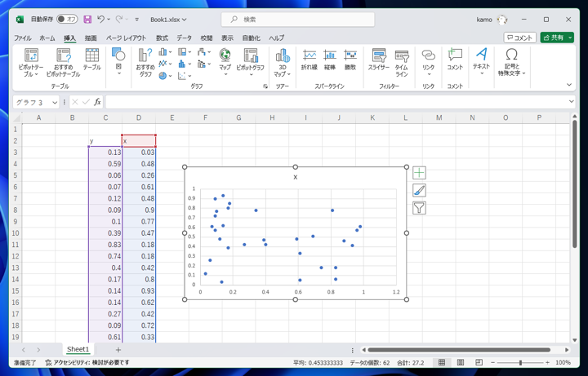Add a new sheet with plus button
Viewport: 588px width, 376px height.
pos(118,349)
